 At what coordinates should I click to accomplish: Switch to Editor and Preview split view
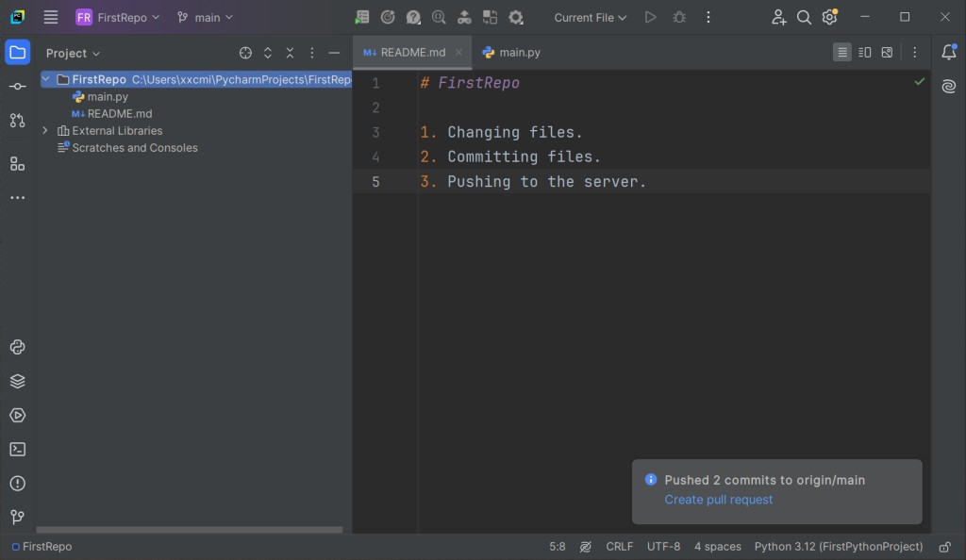coord(865,53)
